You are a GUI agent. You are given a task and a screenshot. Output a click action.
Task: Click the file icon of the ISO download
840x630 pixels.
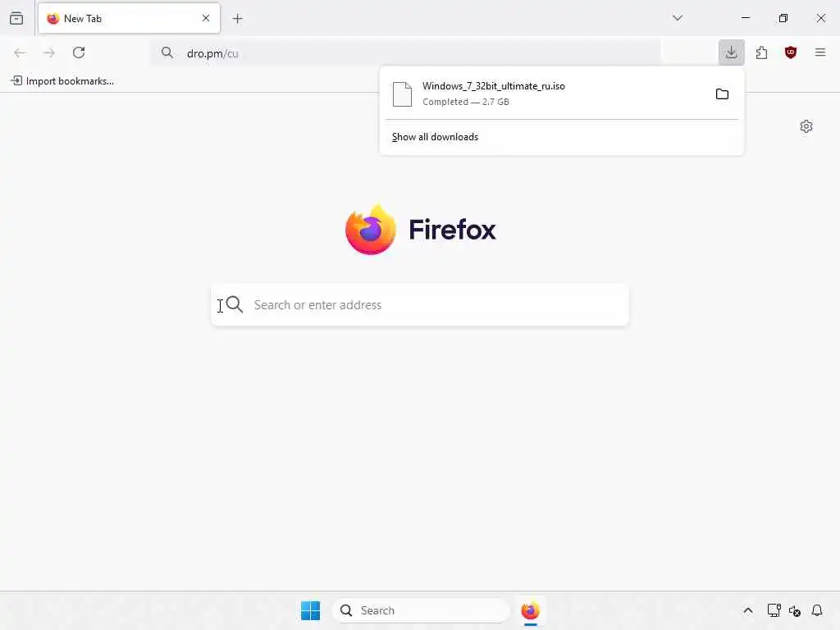click(402, 94)
